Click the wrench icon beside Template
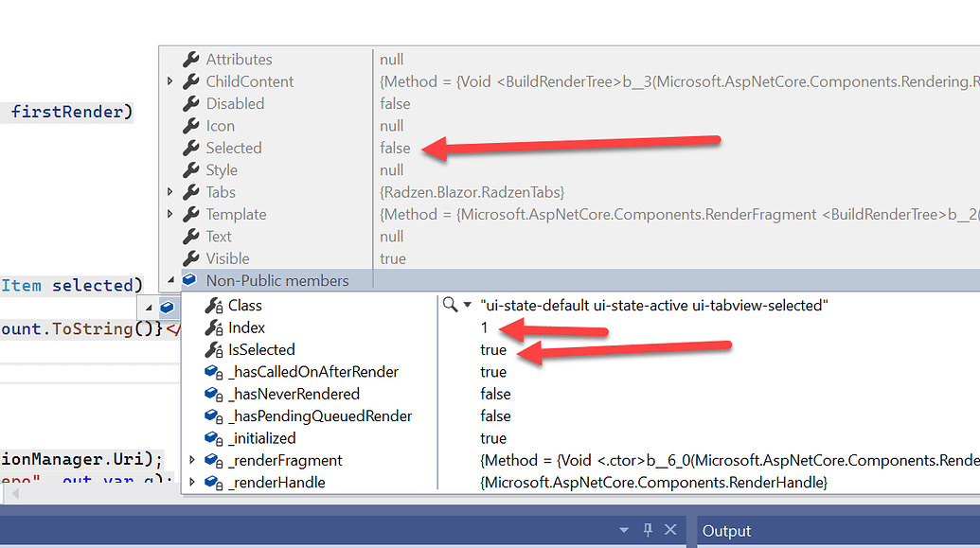 [x=191, y=214]
